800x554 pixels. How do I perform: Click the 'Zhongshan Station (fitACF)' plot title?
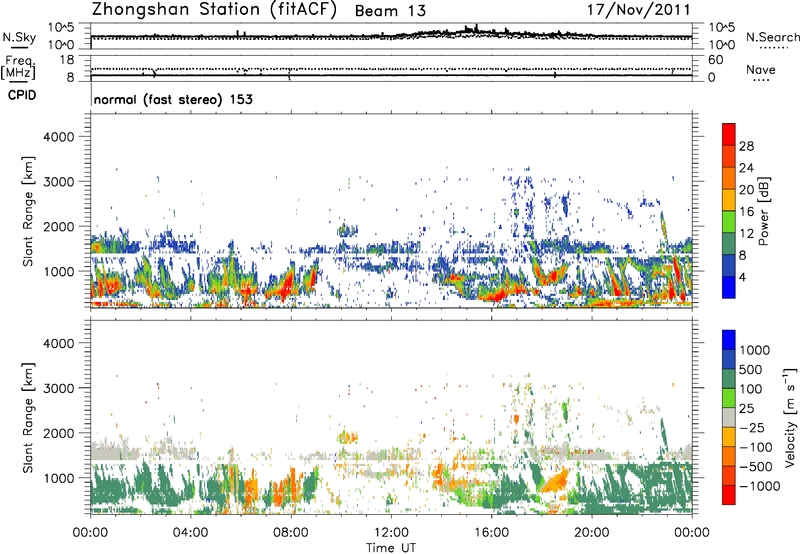tap(214, 9)
